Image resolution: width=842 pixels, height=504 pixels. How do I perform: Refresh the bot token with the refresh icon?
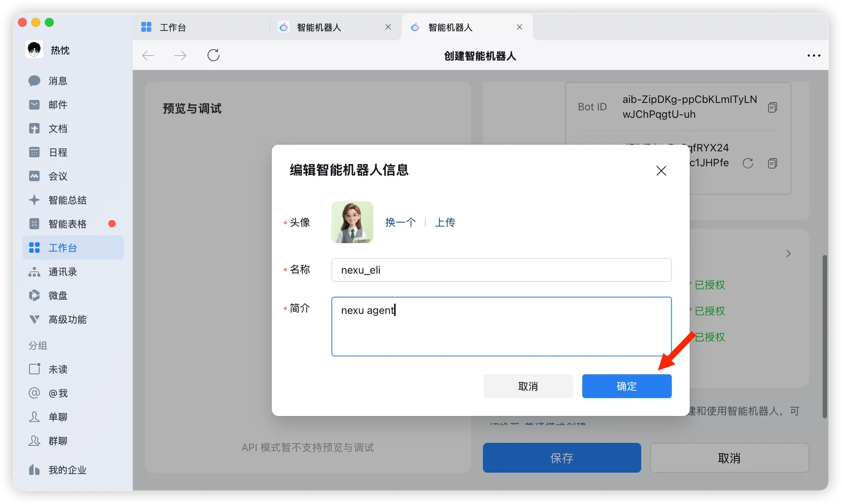coord(748,163)
